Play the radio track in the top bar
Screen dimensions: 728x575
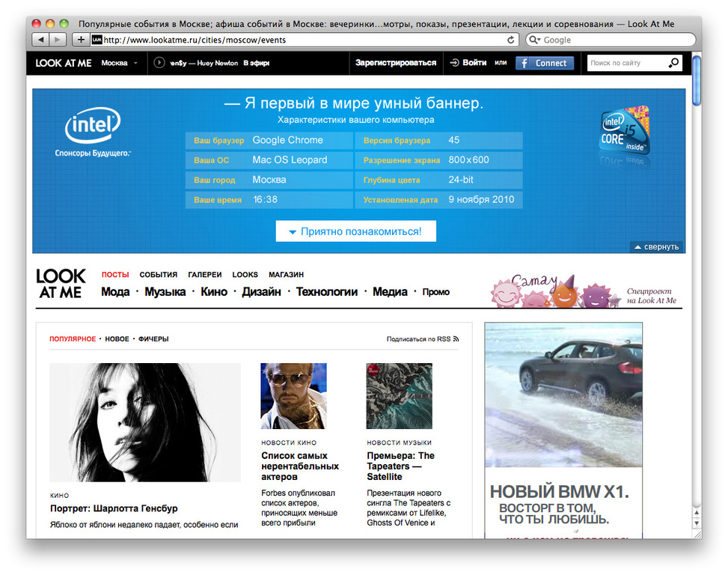159,63
